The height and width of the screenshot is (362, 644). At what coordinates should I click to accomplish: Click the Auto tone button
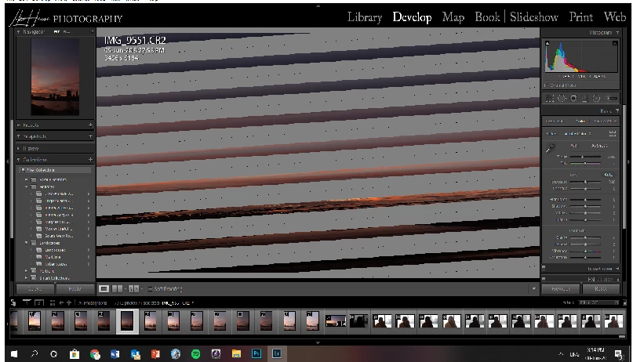pyautogui.click(x=608, y=175)
